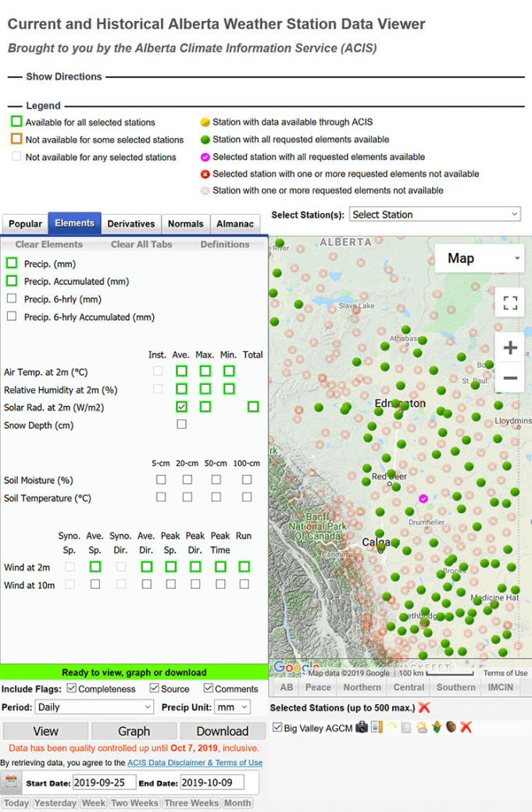Image resolution: width=532 pixels, height=812 pixels.
Task: Click the Clear Elements button
Action: pyautogui.click(x=48, y=244)
